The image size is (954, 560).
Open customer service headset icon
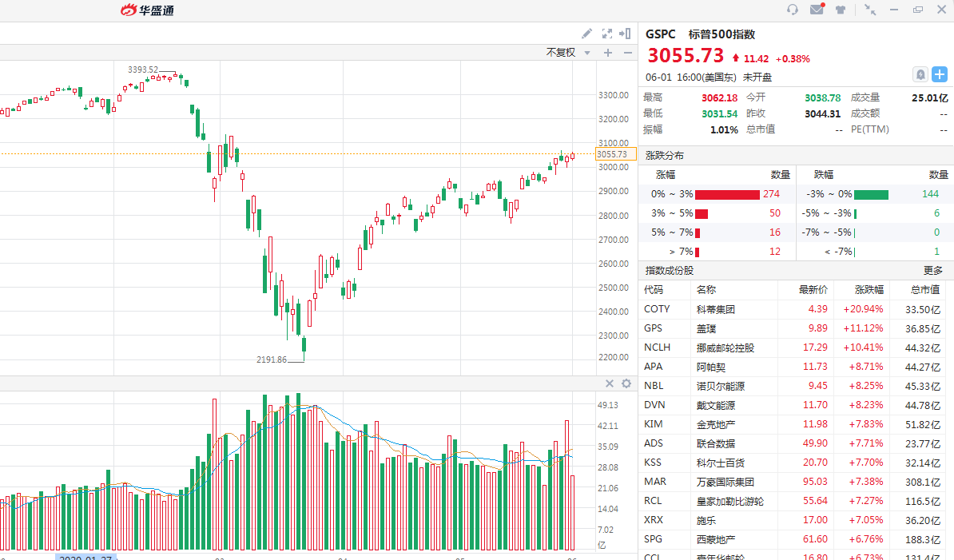click(792, 10)
